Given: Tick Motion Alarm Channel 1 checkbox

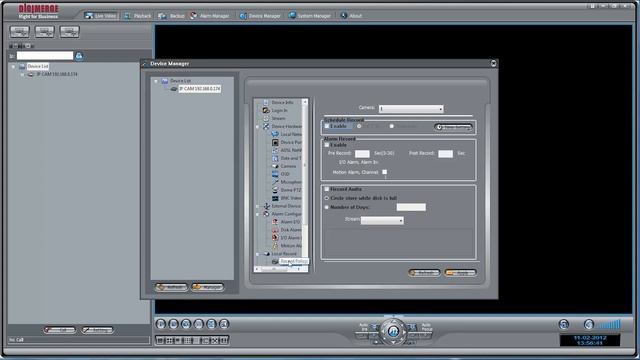Looking at the screenshot, I should pyautogui.click(x=384, y=172).
